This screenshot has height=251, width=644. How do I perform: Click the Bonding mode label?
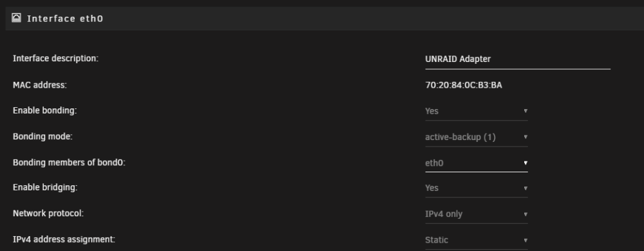click(x=43, y=137)
